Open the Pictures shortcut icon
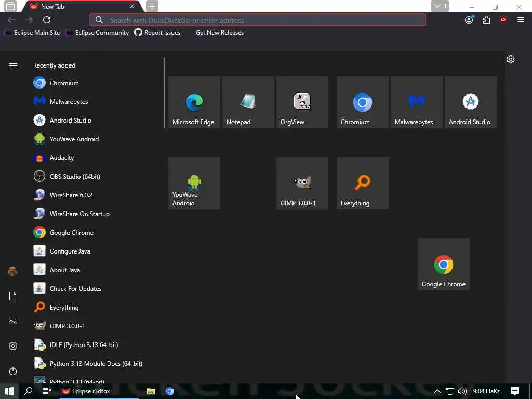This screenshot has height=399, width=532. 13,321
